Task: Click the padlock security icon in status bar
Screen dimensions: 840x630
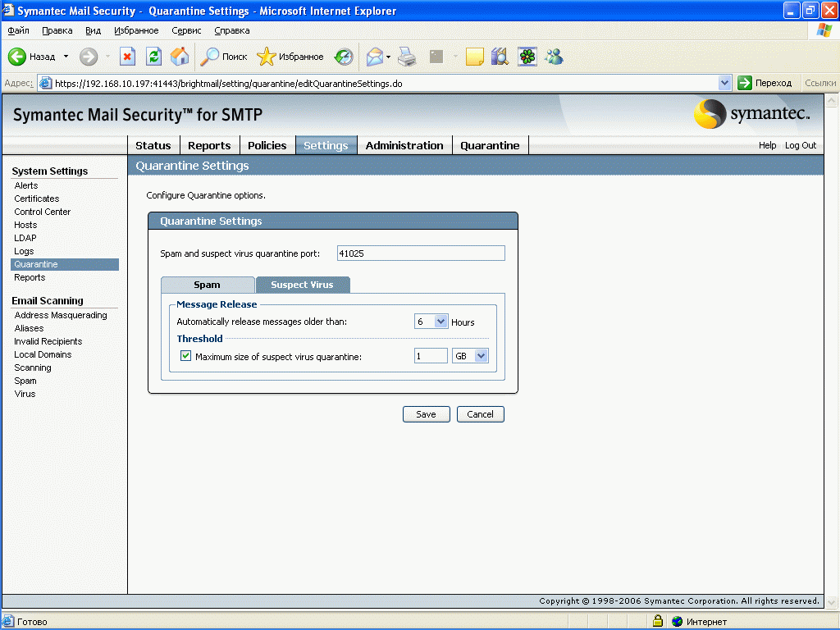Action: point(658,621)
